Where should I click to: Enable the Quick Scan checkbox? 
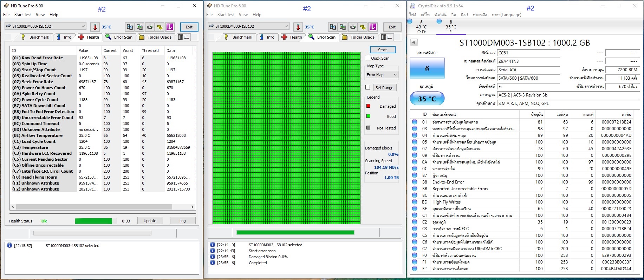coord(368,58)
